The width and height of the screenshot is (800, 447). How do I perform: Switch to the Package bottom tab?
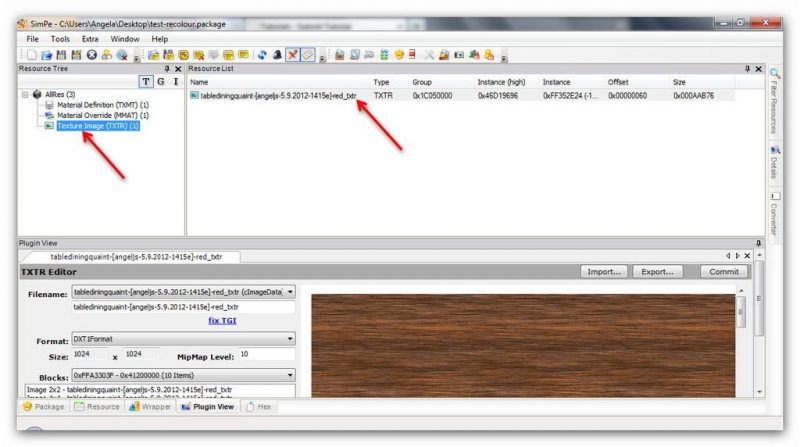pos(44,407)
